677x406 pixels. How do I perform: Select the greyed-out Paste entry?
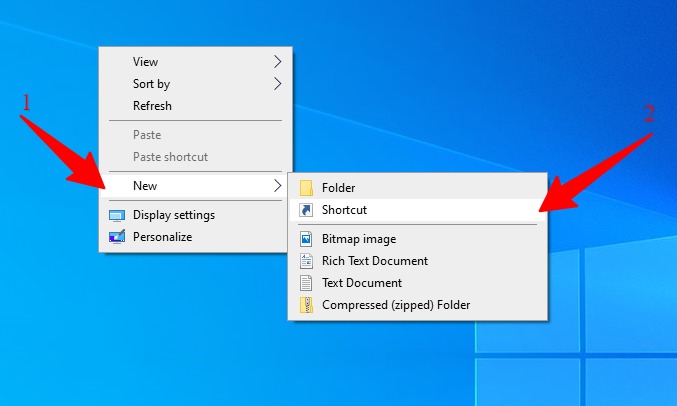pos(196,135)
